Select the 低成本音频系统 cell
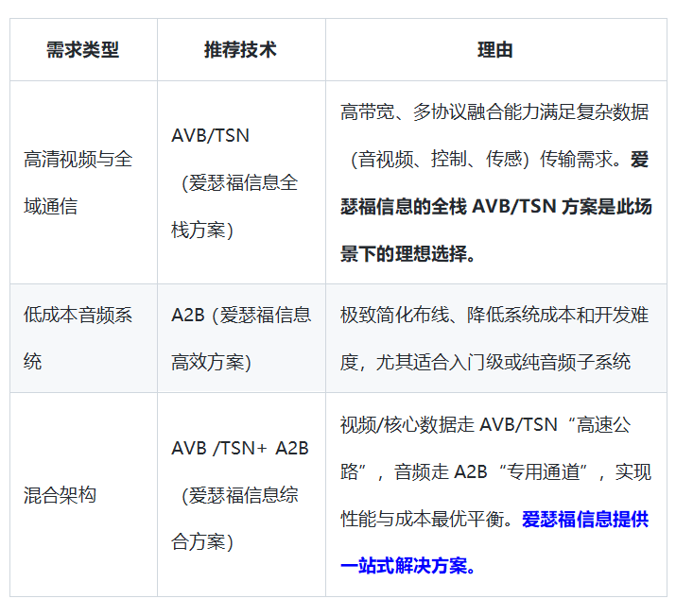 coord(83,338)
